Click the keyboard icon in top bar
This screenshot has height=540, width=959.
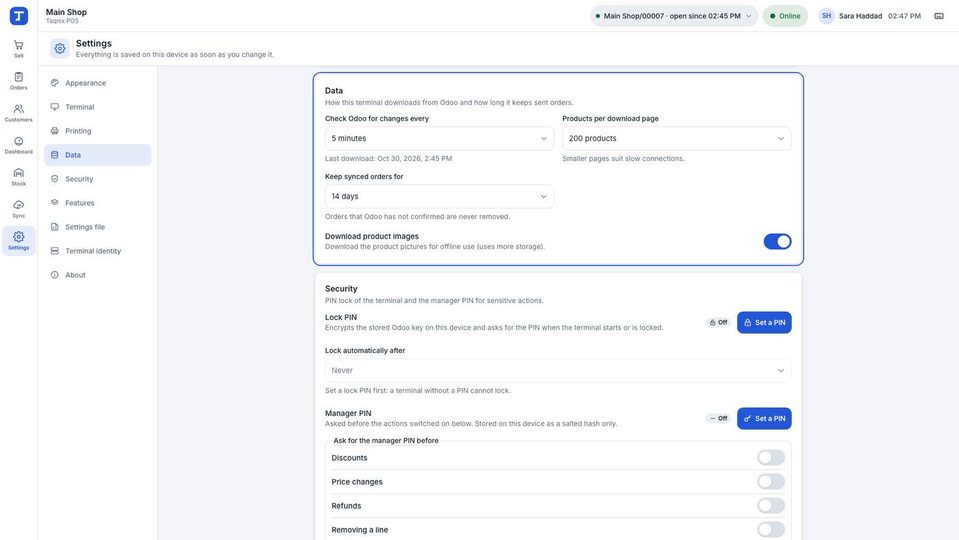coord(939,16)
